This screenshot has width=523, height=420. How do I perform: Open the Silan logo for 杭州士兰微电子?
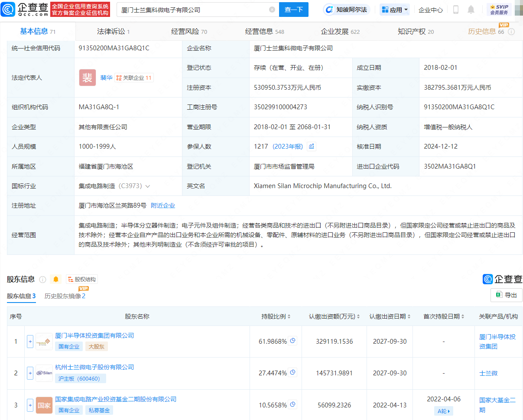(x=44, y=373)
